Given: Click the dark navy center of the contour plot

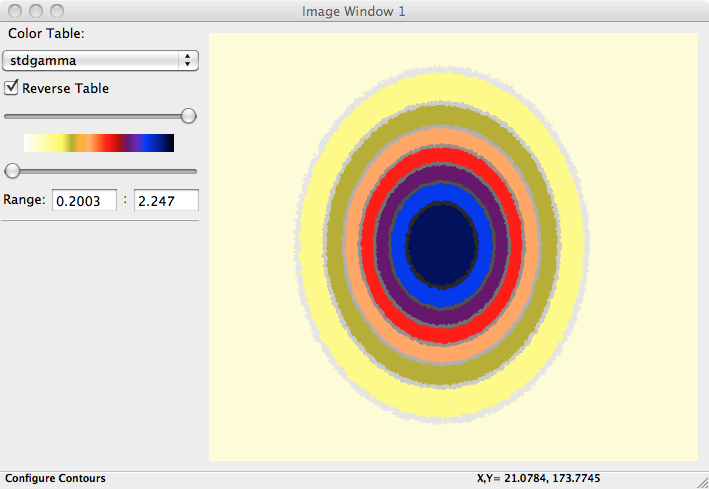Looking at the screenshot, I should [x=442, y=245].
